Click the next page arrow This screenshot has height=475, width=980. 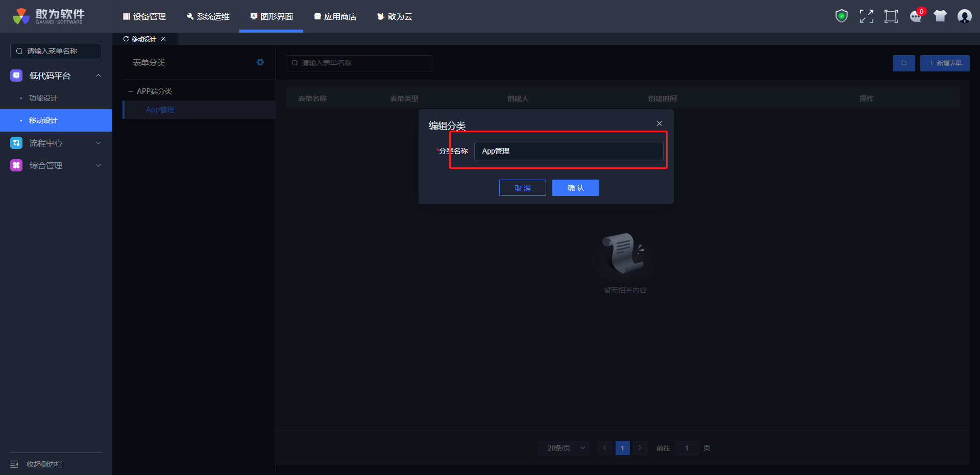pyautogui.click(x=640, y=448)
